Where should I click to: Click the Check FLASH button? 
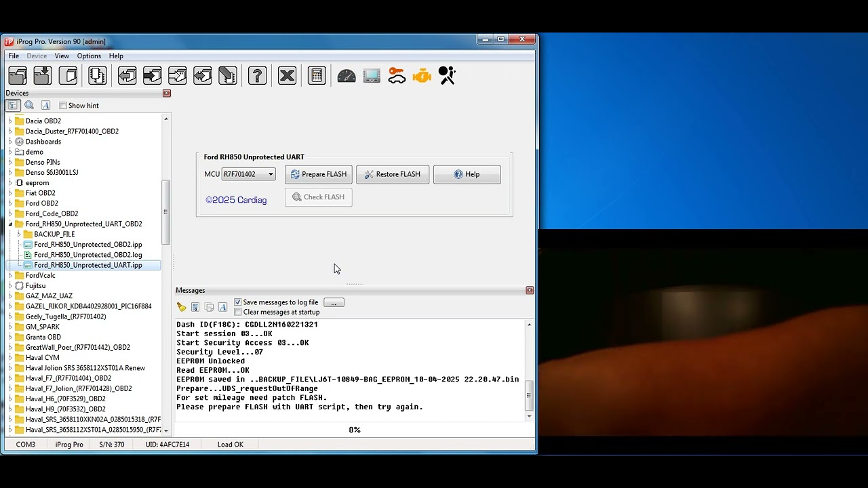(319, 197)
